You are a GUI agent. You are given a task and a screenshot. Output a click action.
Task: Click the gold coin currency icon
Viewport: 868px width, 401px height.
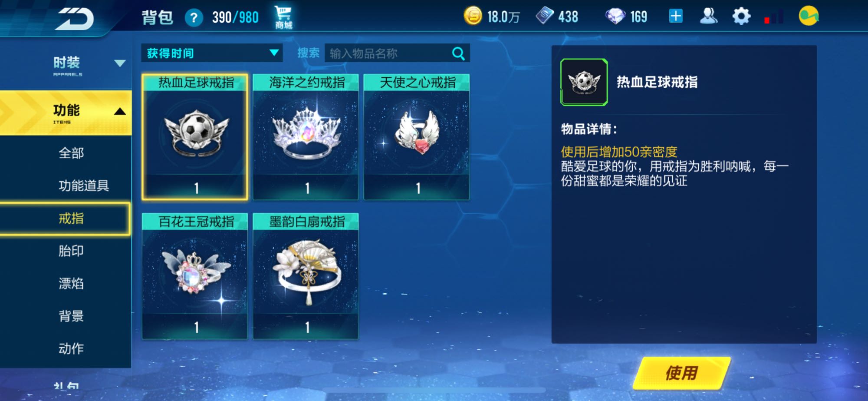point(473,17)
